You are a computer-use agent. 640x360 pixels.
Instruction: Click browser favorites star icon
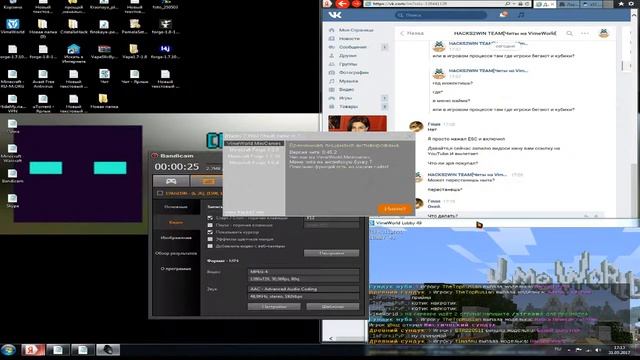point(621,4)
